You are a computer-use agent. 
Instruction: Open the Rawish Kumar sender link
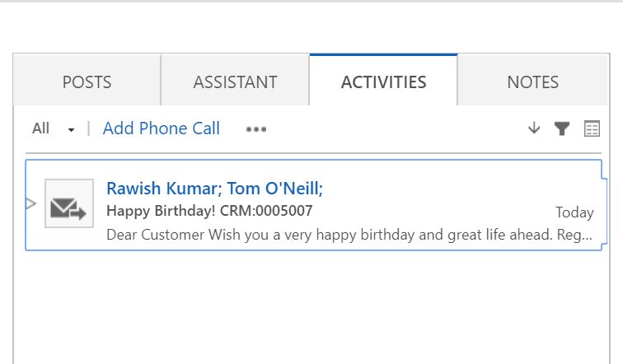click(x=157, y=189)
